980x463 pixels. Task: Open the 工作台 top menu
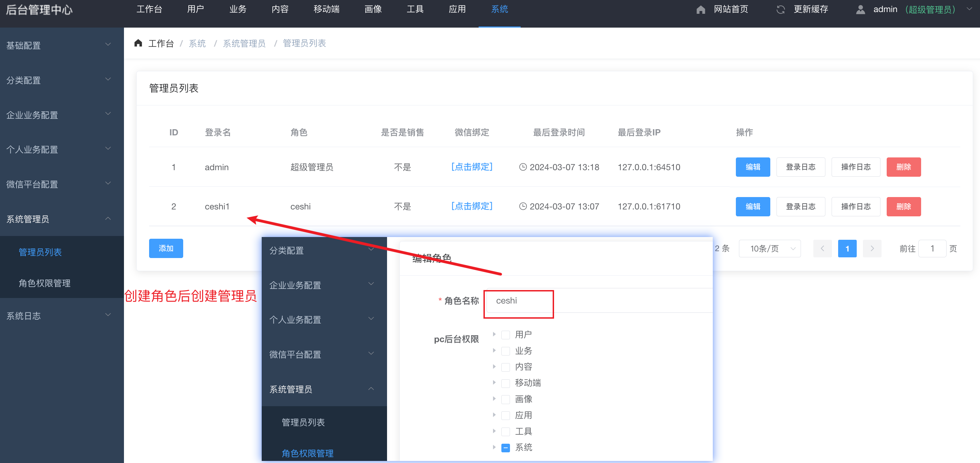click(149, 9)
